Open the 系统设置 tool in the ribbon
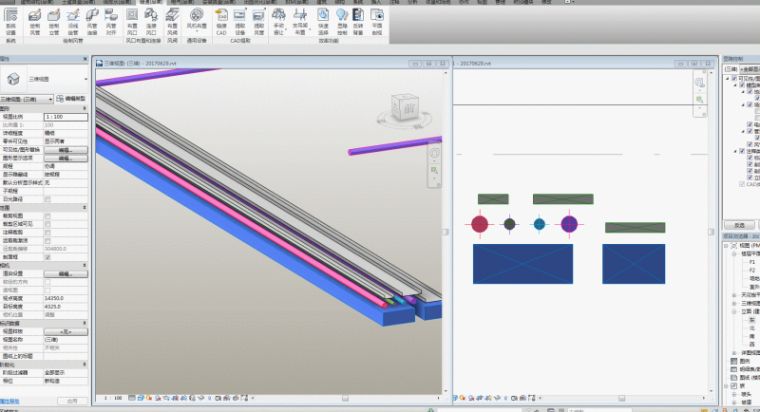This screenshot has height=412, width=760. click(x=11, y=21)
